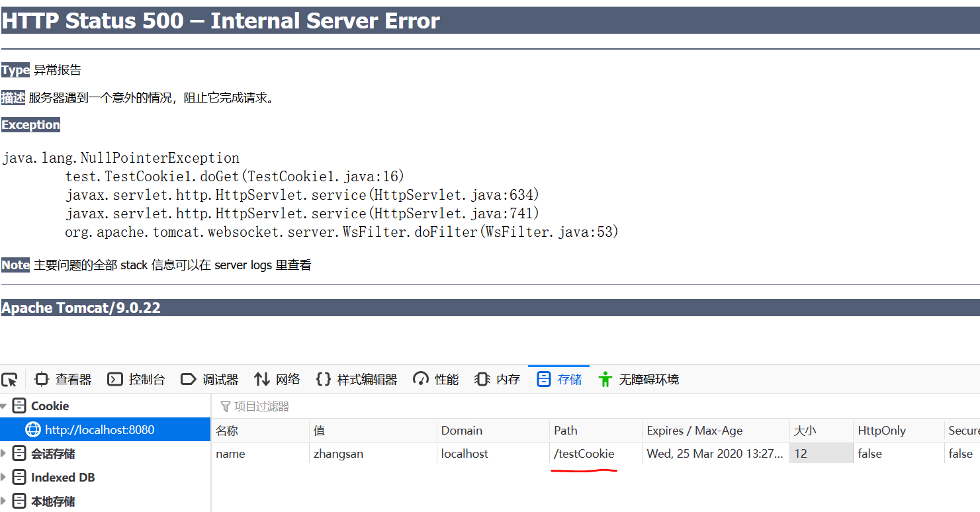Click 'java.lang.NullPointerException' text
This screenshot has width=980, height=512.
tap(120, 158)
